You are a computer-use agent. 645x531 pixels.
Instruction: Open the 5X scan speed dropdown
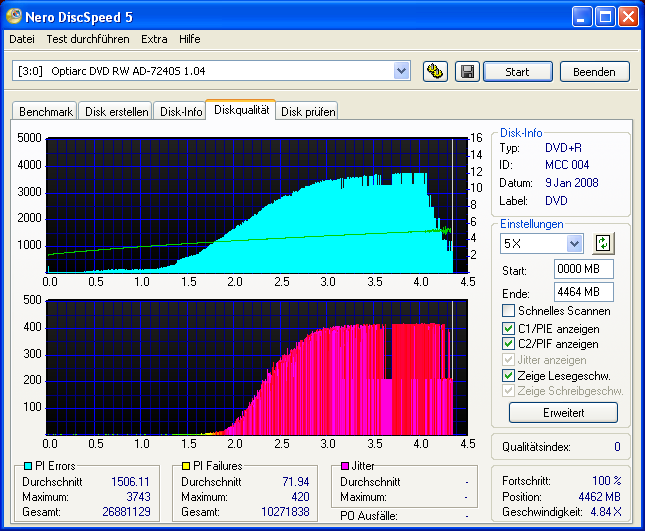[574, 243]
